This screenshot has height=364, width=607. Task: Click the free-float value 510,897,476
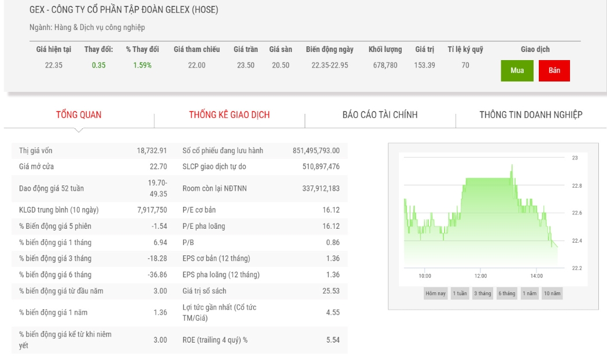pos(321,167)
